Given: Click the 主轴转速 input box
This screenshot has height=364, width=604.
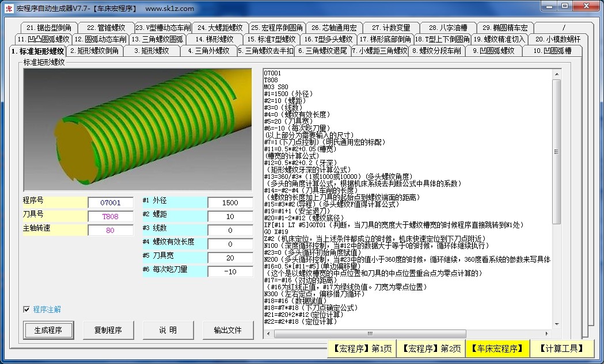Looking at the screenshot, I should coord(110,231).
